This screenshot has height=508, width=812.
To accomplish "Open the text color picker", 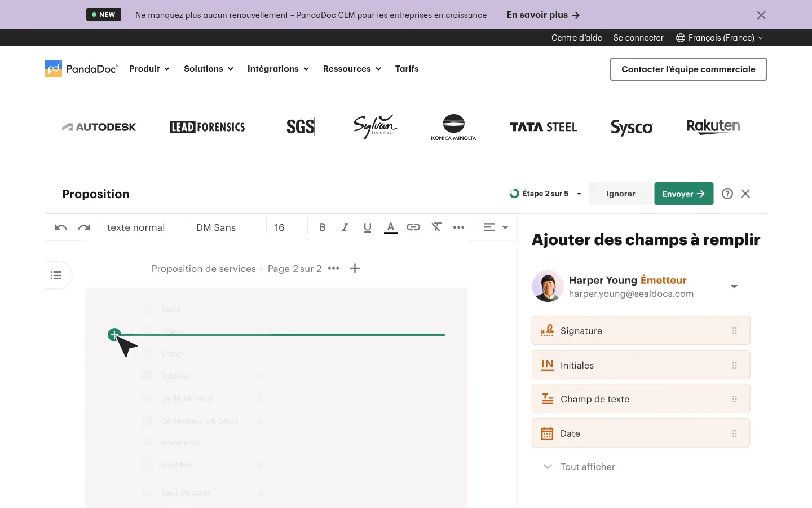I will coord(390,227).
